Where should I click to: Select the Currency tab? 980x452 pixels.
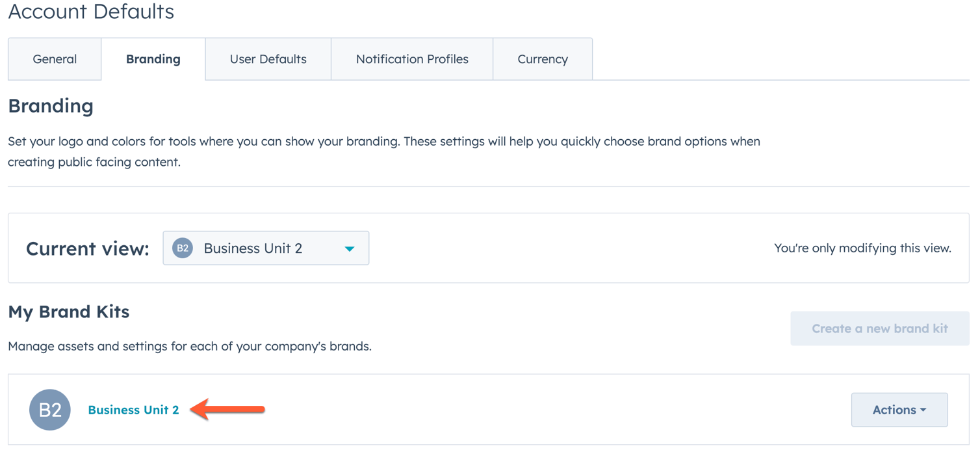pyautogui.click(x=543, y=59)
